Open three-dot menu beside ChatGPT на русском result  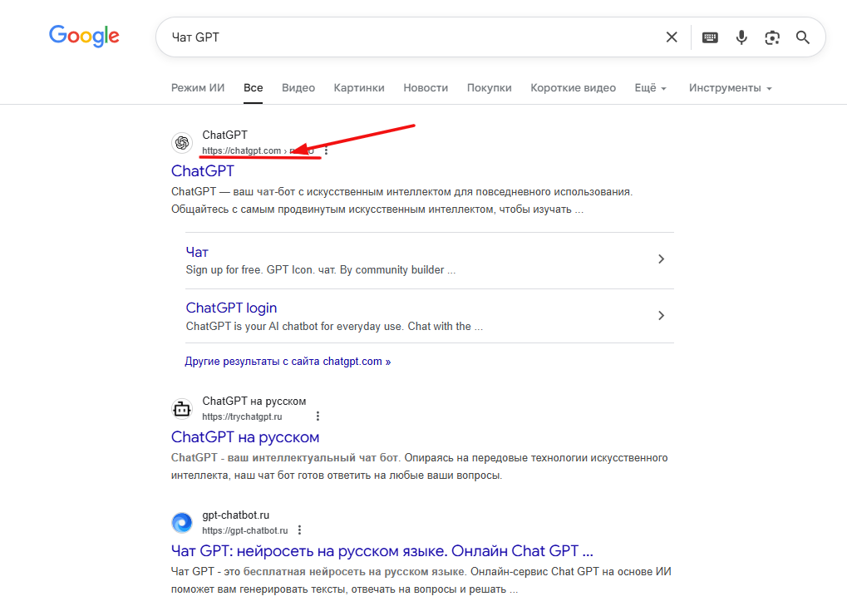(x=317, y=415)
